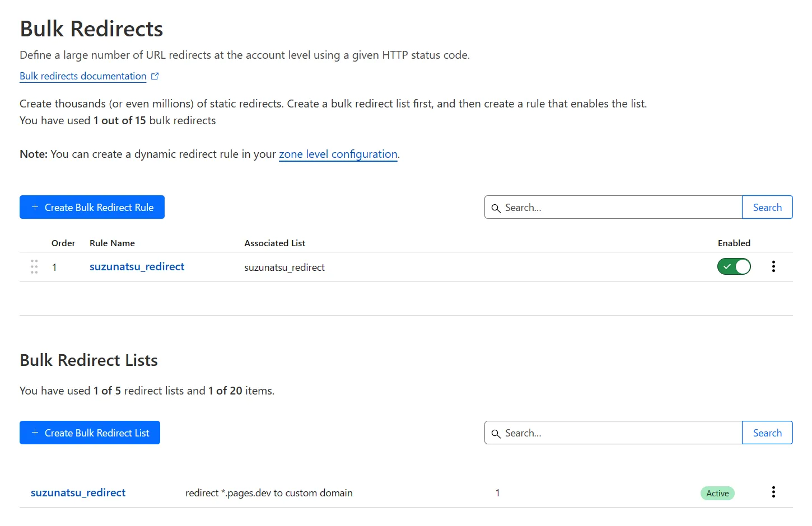The image size is (812, 526).
Task: Open the three-dot menu for suzunatsu_redirect list
Action: (773, 492)
